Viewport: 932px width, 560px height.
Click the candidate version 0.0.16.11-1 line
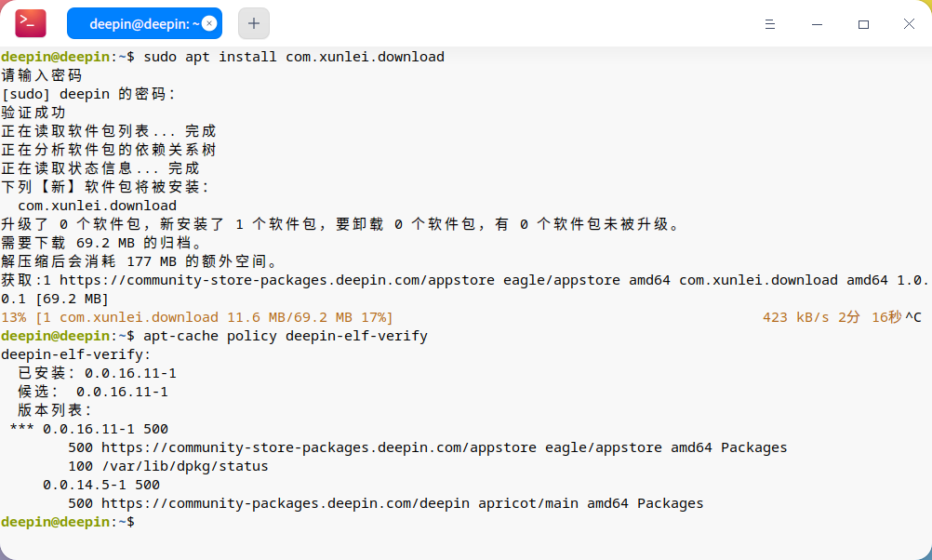tap(93, 392)
